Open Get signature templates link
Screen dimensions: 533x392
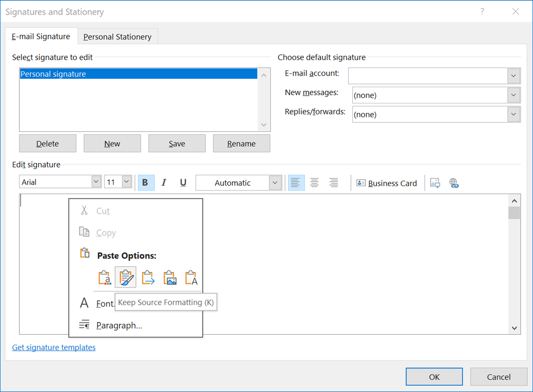[x=54, y=347]
